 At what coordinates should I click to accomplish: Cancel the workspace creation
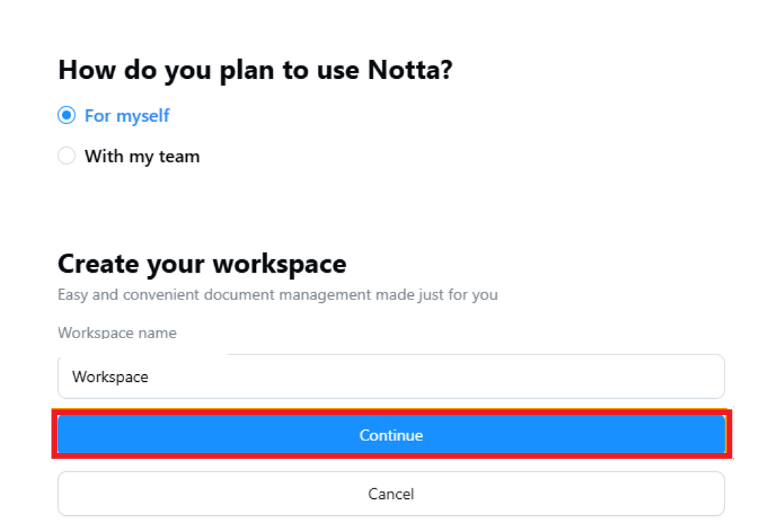pos(390,493)
